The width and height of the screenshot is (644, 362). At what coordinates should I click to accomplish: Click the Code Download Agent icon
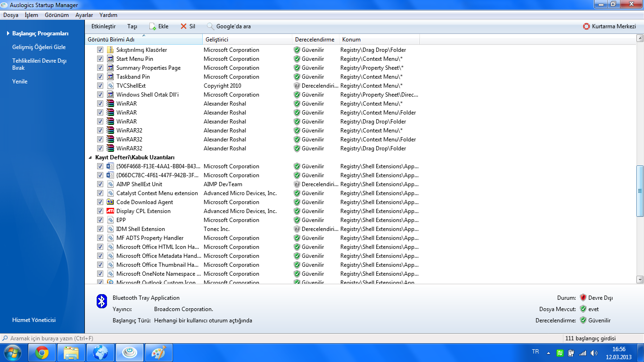click(110, 202)
